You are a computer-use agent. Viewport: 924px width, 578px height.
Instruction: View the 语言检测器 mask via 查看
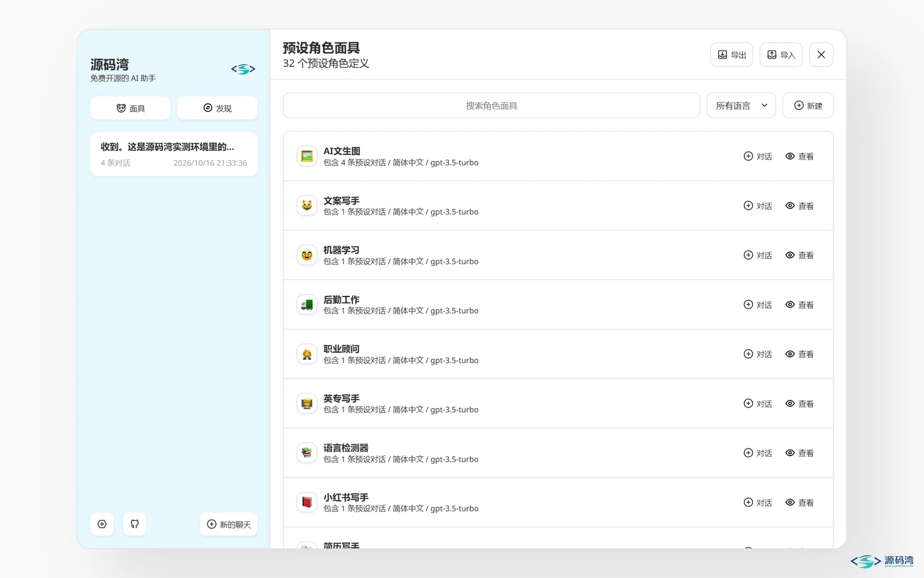coord(800,453)
